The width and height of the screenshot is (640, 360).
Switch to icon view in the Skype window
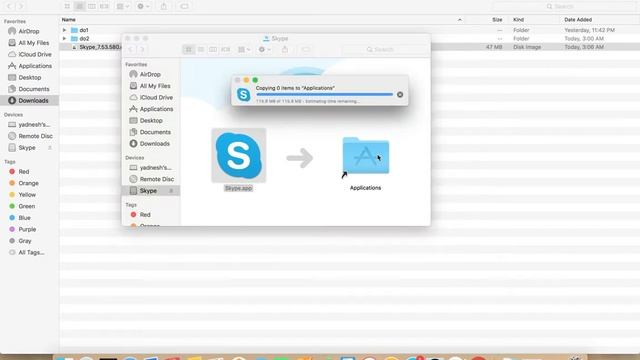click(x=189, y=49)
